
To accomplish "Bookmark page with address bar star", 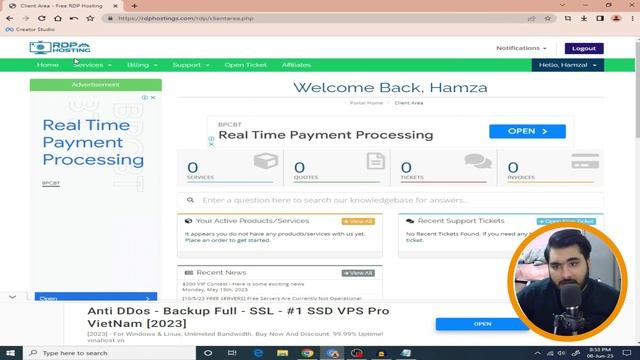I will [548, 18].
